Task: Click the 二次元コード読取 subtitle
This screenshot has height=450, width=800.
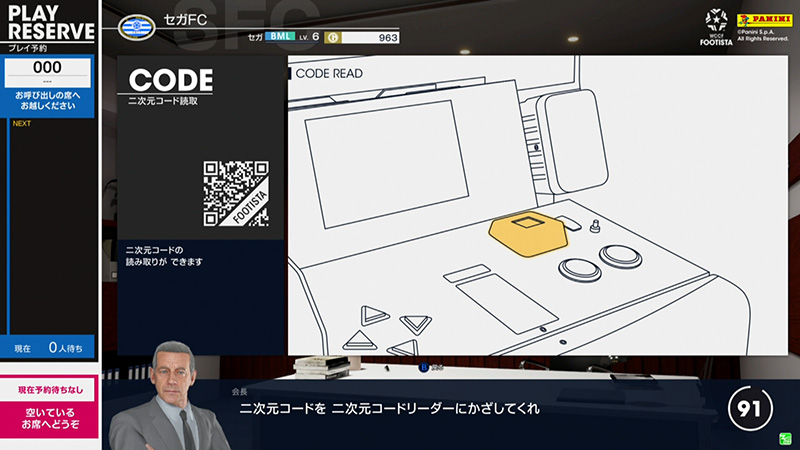Action: pos(163,101)
